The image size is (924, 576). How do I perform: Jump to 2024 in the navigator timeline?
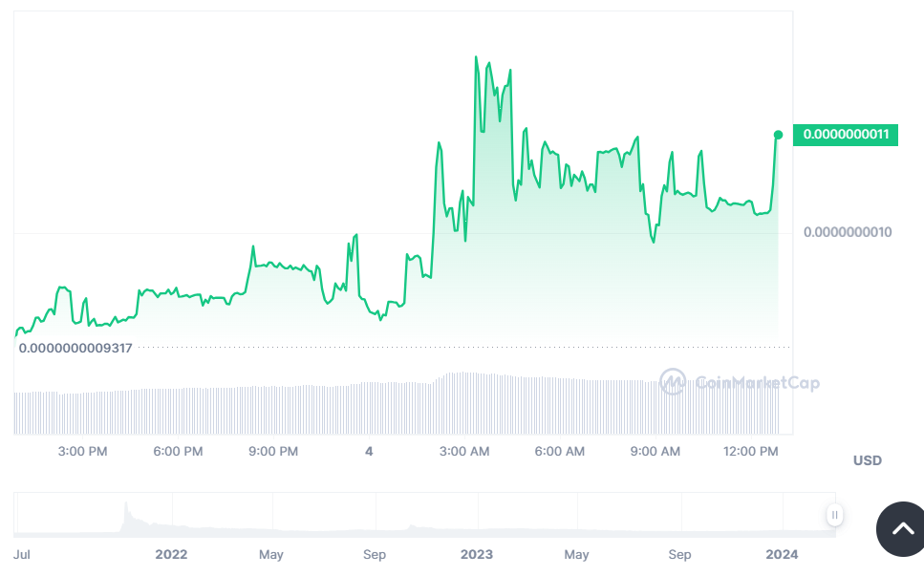click(782, 554)
